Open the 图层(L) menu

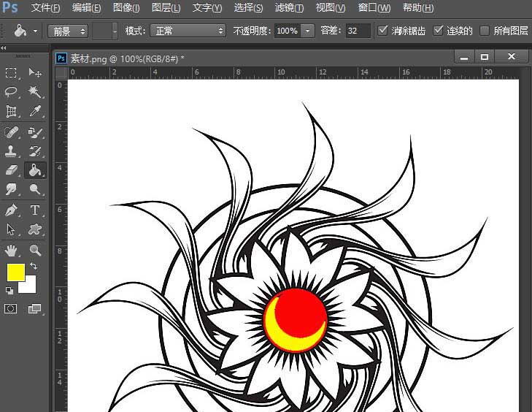click(166, 8)
